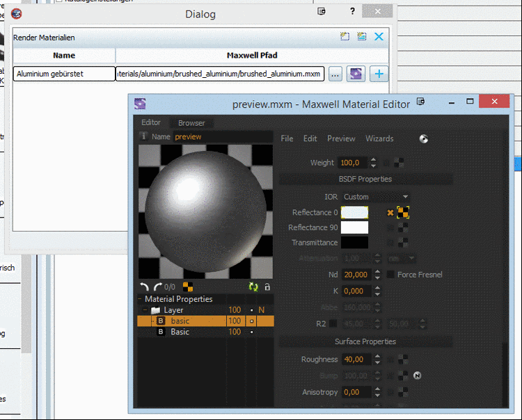Screen dimensions: 522x420
Task: Click the round disc icon next to Wizards
Action: [x=423, y=139]
